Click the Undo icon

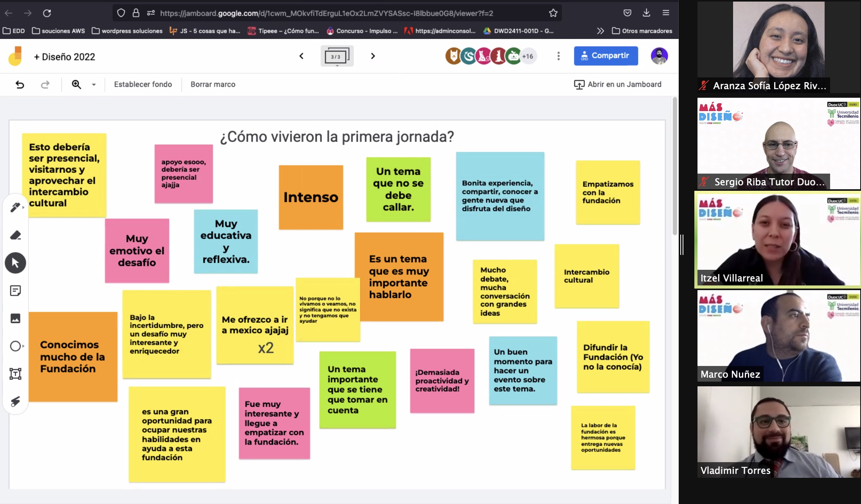(x=20, y=84)
